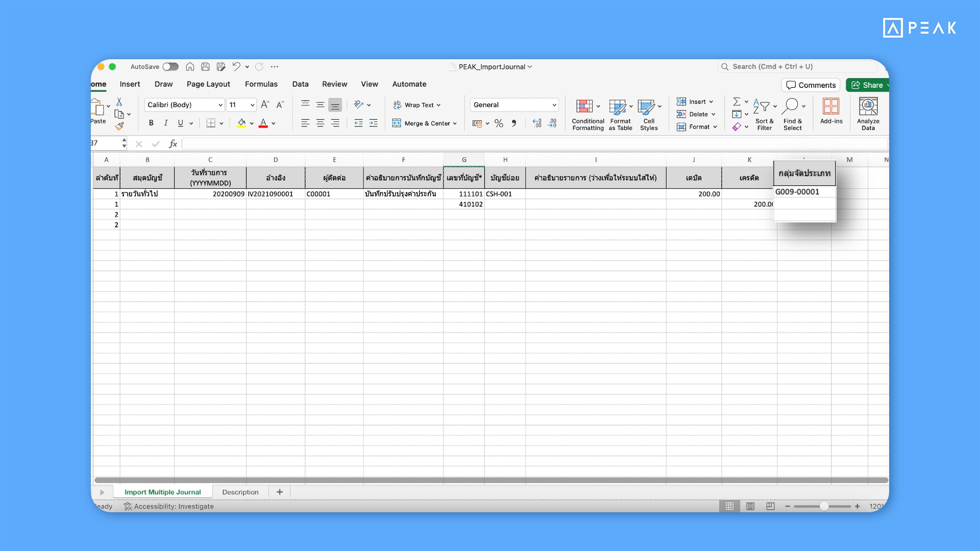The width and height of the screenshot is (980, 551).
Task: Click the AutoSum icon
Action: pos(737,101)
